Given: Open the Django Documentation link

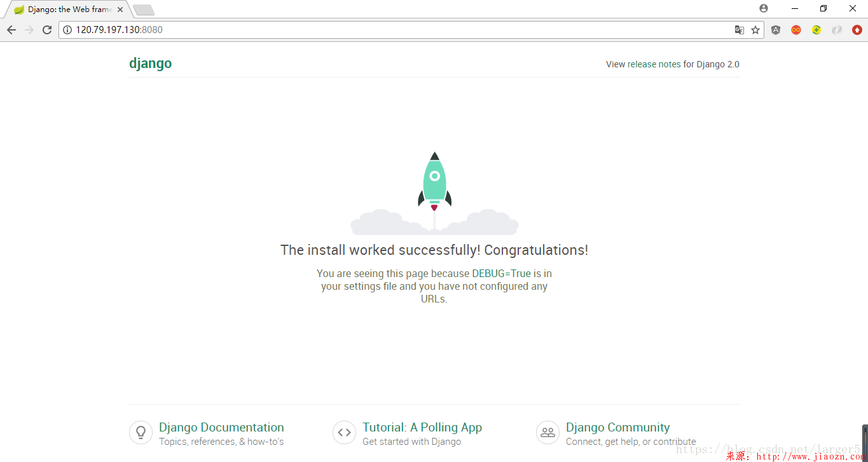Looking at the screenshot, I should coord(221,428).
